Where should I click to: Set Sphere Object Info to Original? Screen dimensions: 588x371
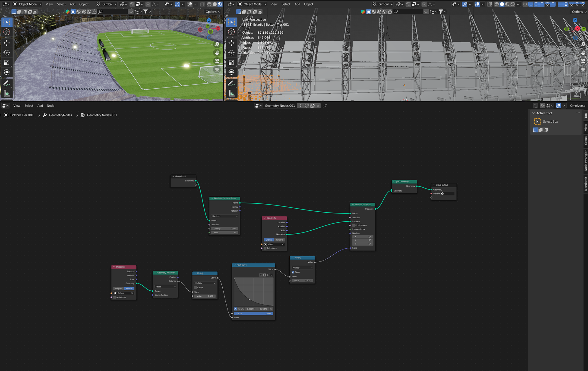pos(119,289)
